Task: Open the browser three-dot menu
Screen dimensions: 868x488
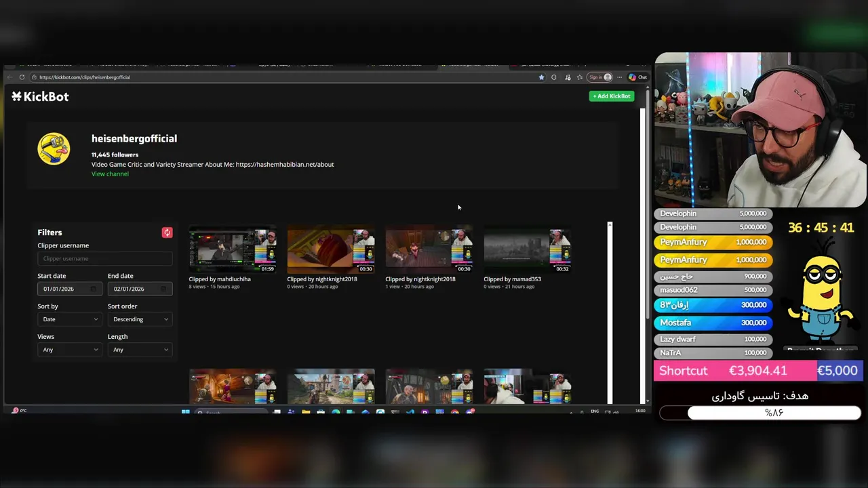Action: pyautogui.click(x=619, y=77)
